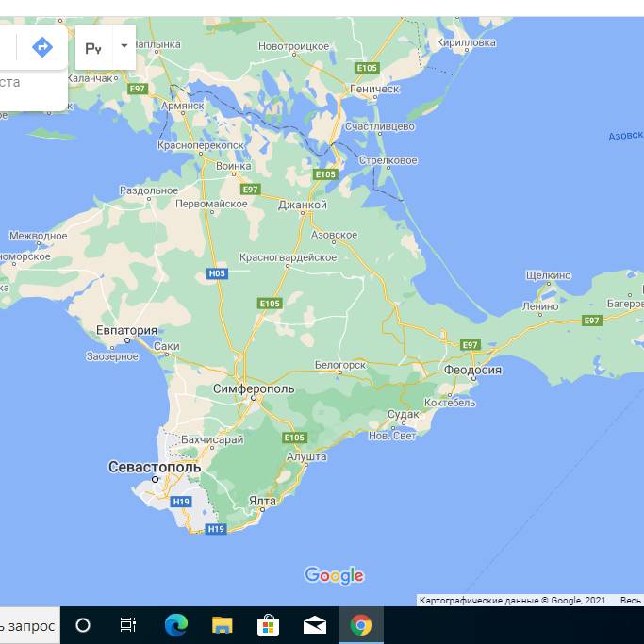This screenshot has height=644, width=644.
Task: Click the E97 shield near Феодосия
Action: 470,345
